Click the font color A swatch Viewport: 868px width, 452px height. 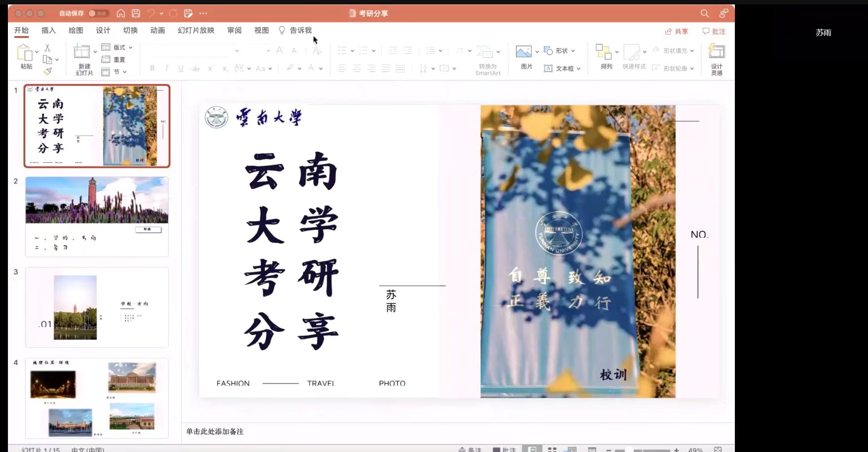[311, 68]
